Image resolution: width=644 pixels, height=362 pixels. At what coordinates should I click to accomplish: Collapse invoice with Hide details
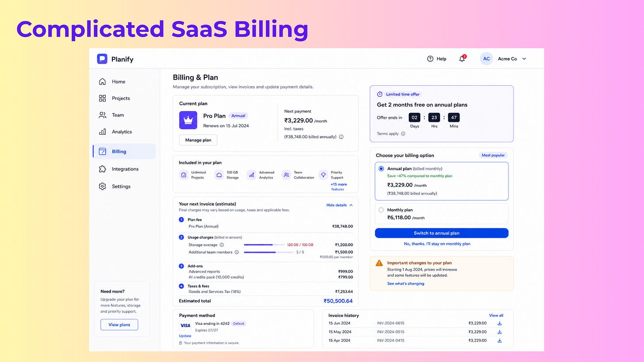(340, 205)
